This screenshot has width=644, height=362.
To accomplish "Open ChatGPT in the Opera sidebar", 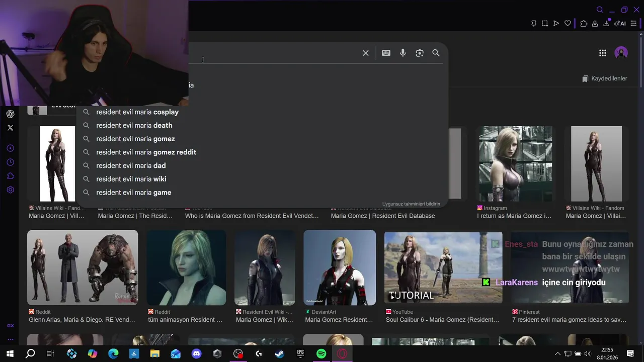I will [10, 114].
